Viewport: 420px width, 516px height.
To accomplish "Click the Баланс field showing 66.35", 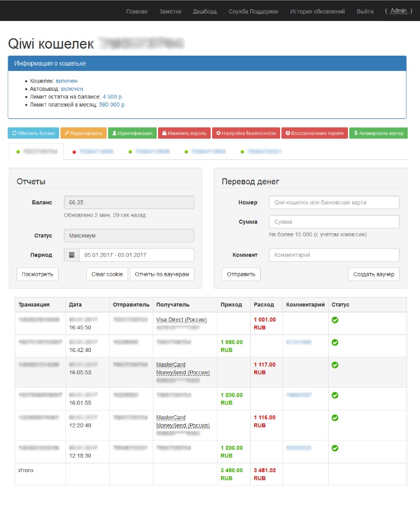I will pos(129,203).
